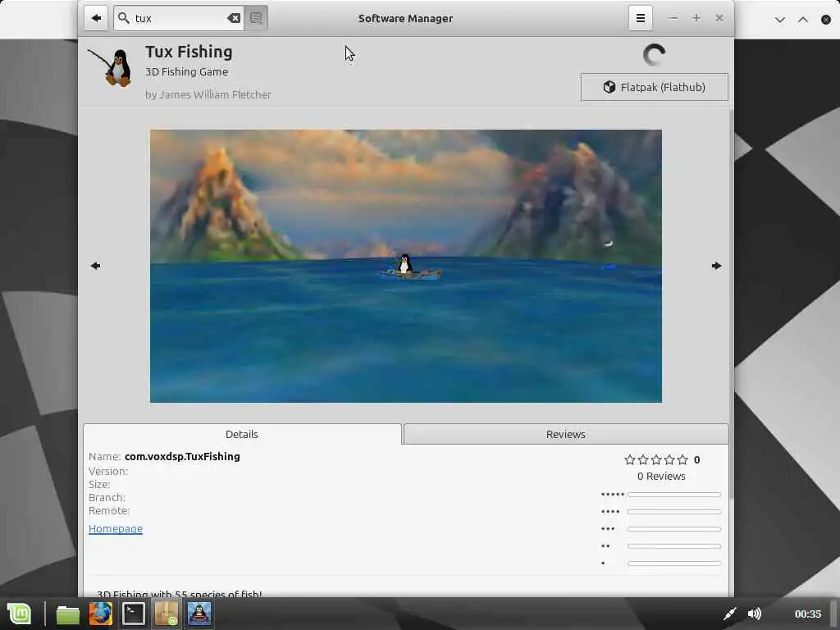Click the three-star rating bar
This screenshot has width=840, height=630.
(674, 529)
